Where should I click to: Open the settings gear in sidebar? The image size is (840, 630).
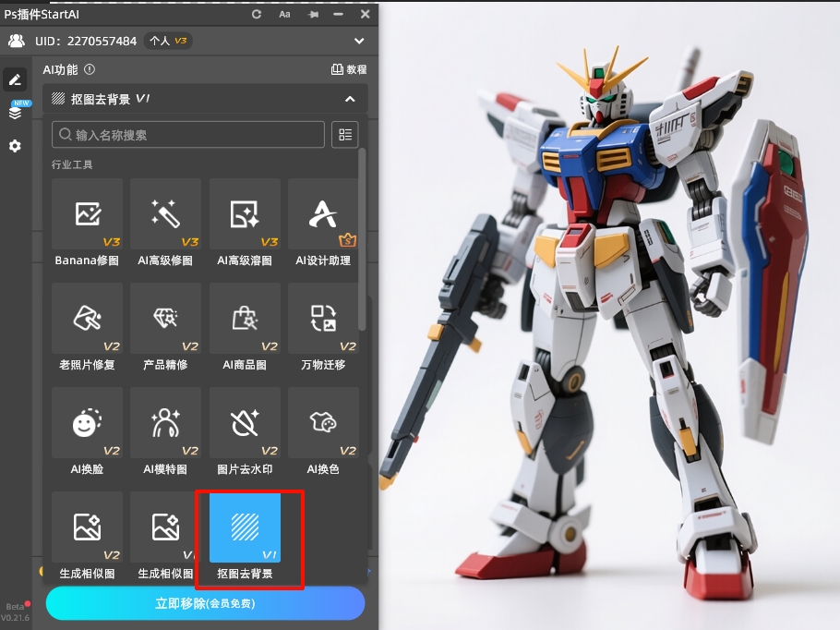pyautogui.click(x=15, y=146)
